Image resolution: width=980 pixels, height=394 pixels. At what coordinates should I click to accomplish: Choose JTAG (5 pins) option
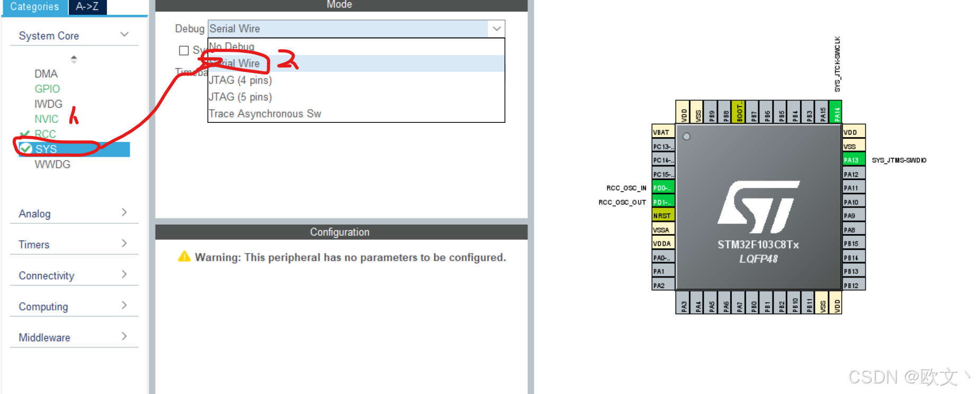(x=356, y=97)
